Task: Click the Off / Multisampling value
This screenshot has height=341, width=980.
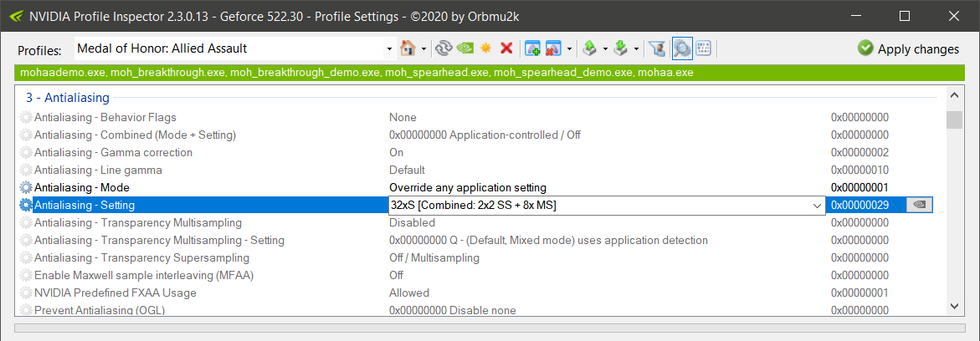Action: tap(434, 258)
